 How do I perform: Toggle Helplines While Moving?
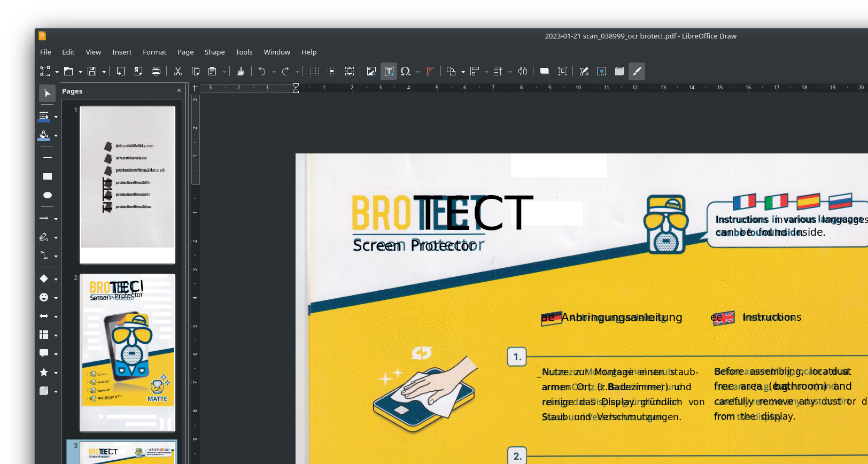332,71
